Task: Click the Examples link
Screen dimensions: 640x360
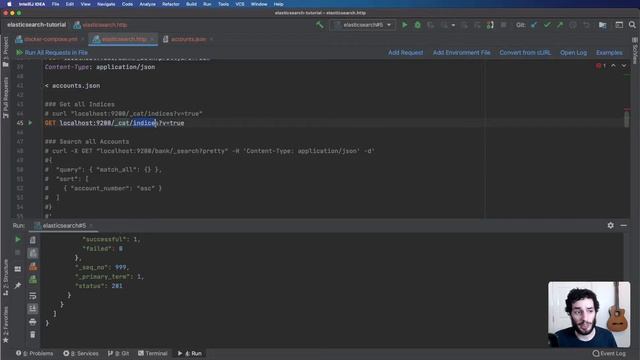Action: pyautogui.click(x=609, y=53)
